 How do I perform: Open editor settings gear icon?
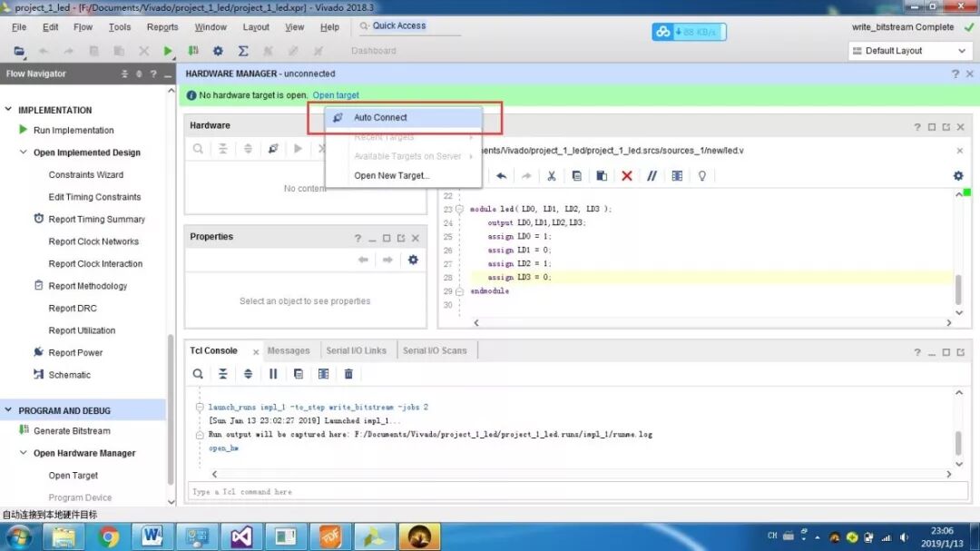coord(958,176)
